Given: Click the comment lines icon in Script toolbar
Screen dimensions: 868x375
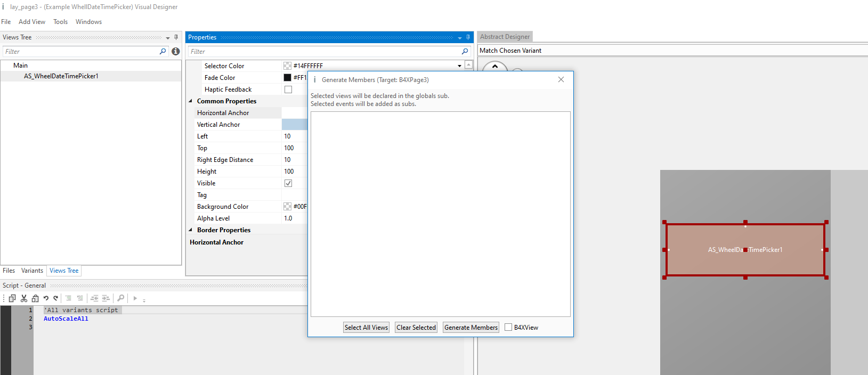Looking at the screenshot, I should click(68, 298).
